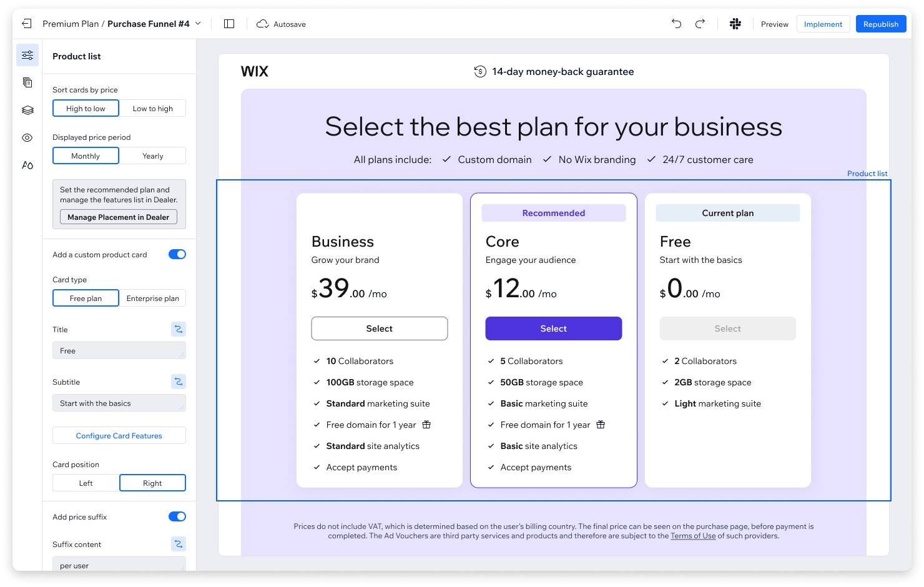Click Manage Placement in Dealer button
924x587 pixels.
pyautogui.click(x=119, y=217)
